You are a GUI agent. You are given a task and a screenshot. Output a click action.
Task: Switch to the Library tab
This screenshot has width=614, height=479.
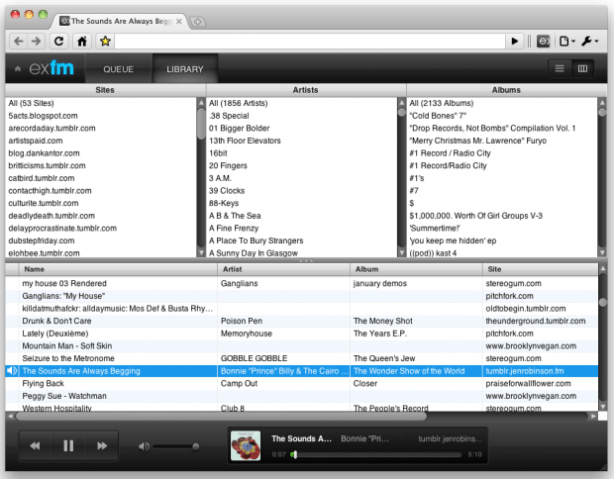tap(184, 69)
